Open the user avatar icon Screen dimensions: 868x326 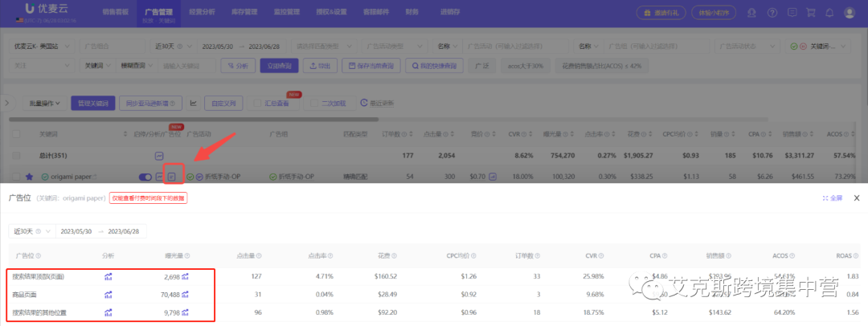pyautogui.click(x=850, y=11)
